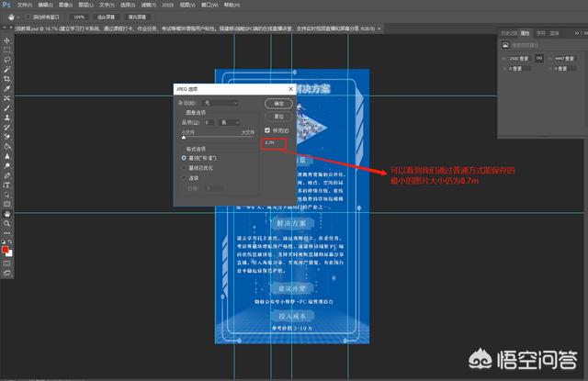Click the 品质 quality value field
Viewport: 588px width, 381px height.
coord(209,121)
